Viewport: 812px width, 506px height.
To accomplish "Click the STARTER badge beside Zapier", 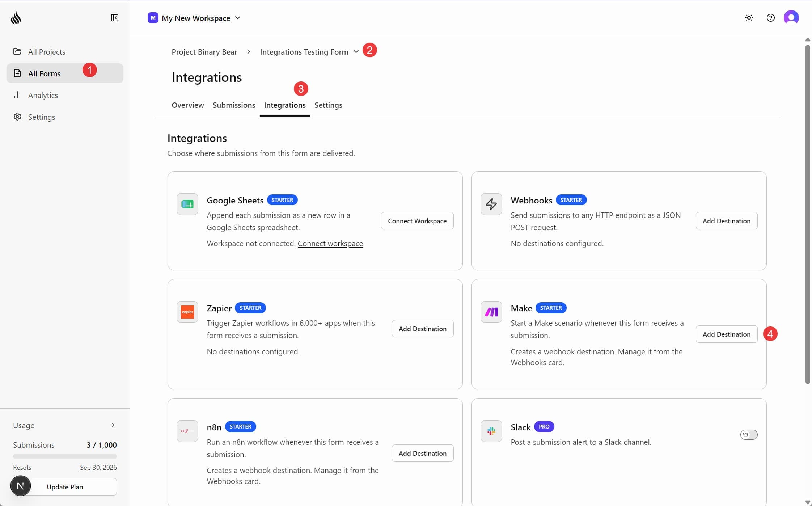I will tap(250, 308).
